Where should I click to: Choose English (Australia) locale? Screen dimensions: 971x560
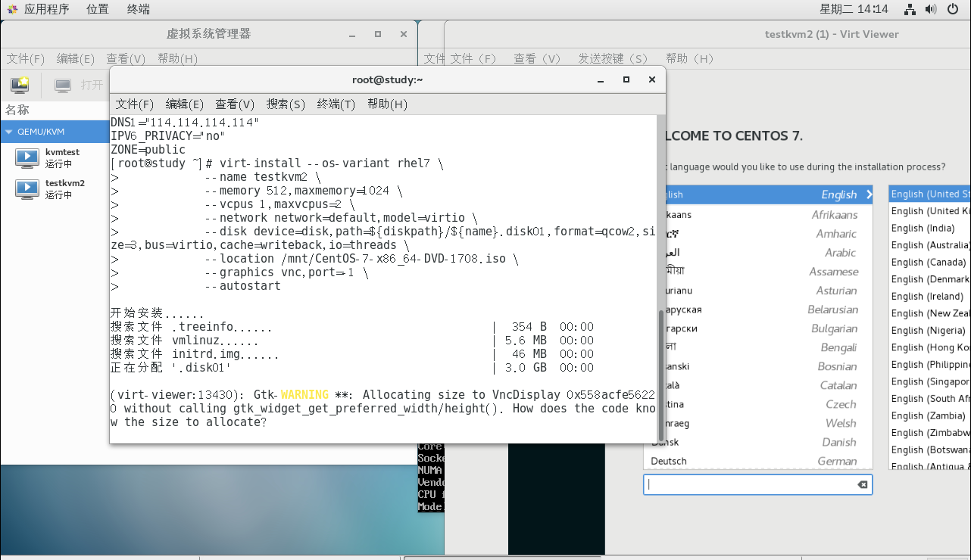tap(929, 245)
